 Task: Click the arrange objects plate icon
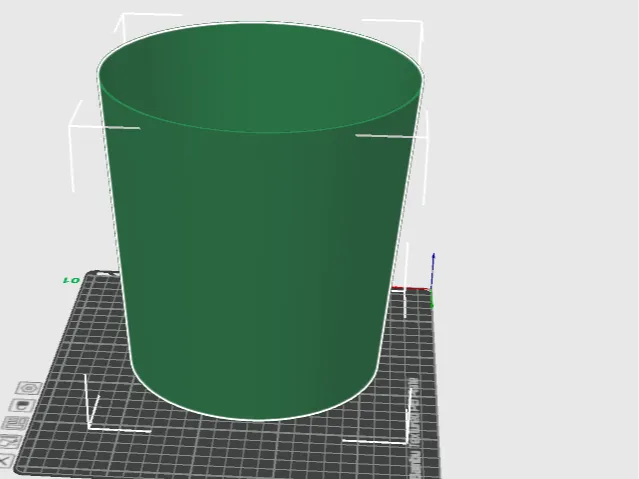click(x=17, y=424)
